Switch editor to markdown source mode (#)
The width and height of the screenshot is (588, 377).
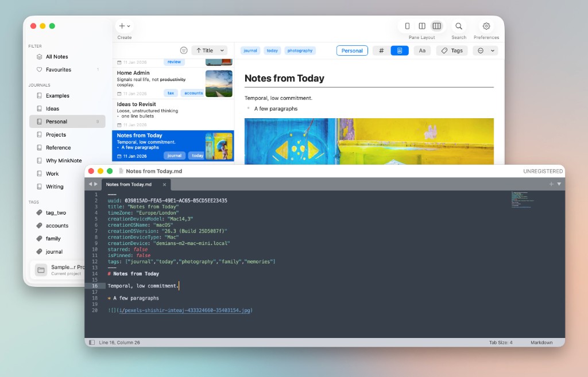click(x=381, y=50)
